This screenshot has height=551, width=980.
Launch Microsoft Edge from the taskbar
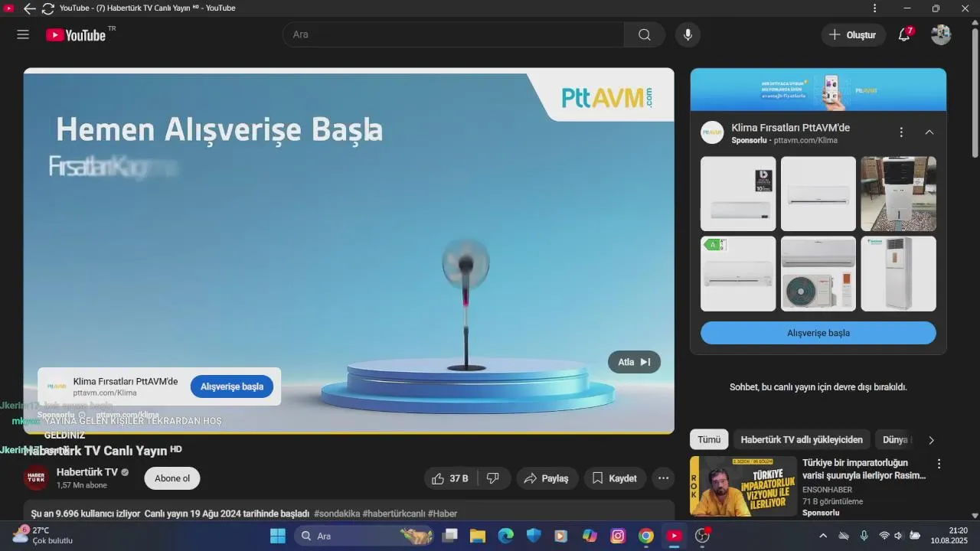tap(506, 536)
